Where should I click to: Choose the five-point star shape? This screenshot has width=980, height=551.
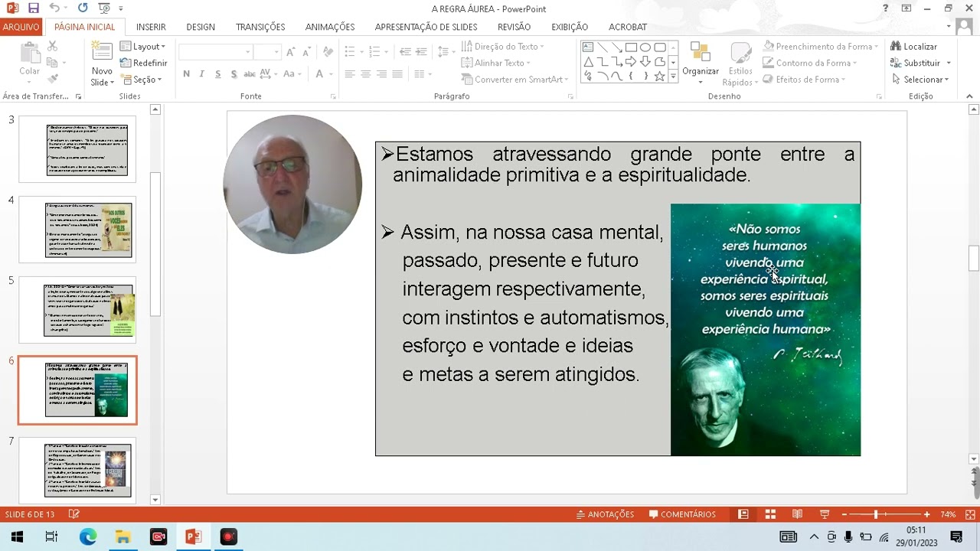[659, 77]
